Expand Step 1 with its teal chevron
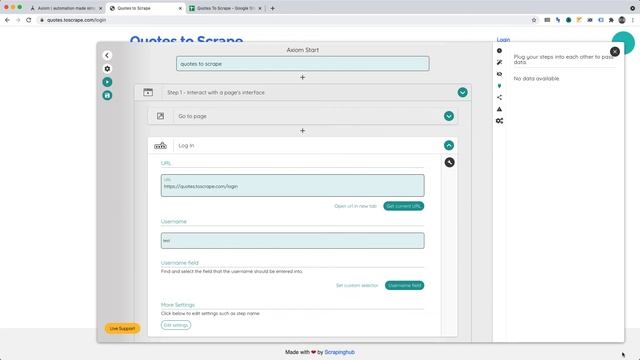 [x=462, y=93]
